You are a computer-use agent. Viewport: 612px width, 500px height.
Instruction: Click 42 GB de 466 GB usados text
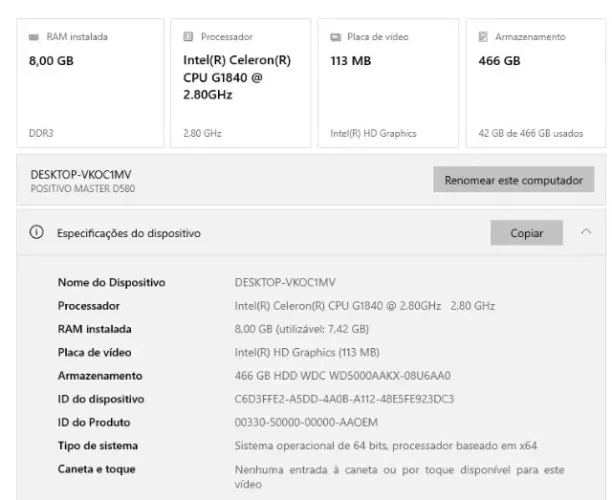click(x=530, y=133)
